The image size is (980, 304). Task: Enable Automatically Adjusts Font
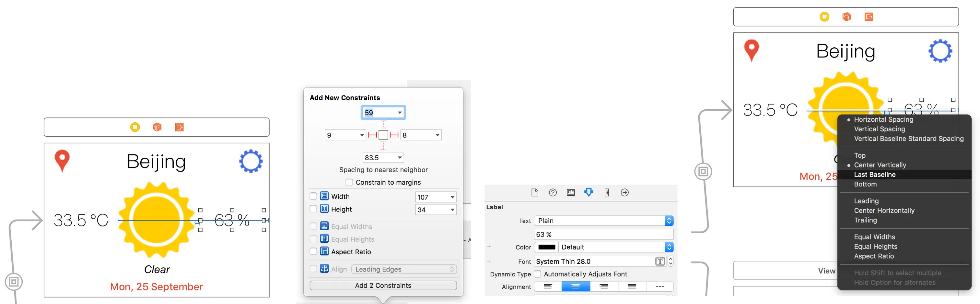[538, 274]
